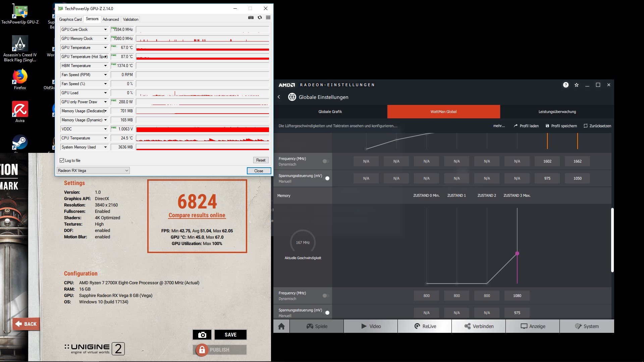Open GPU Memory Clock sensor dropdown
This screenshot has width=644, height=362.
pyautogui.click(x=105, y=39)
